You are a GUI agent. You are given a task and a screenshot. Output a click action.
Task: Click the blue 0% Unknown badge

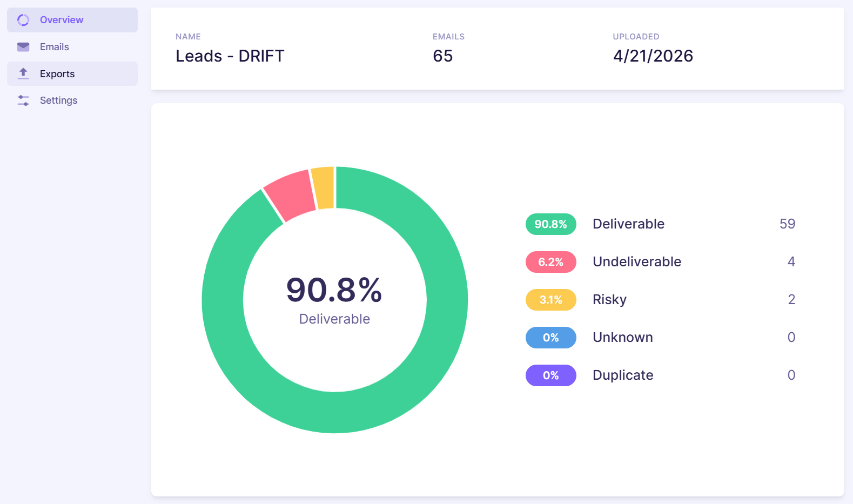[x=551, y=338]
